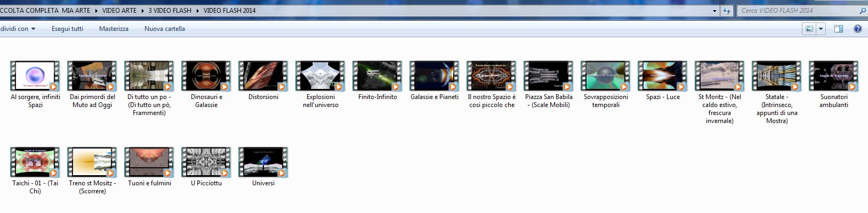868x213 pixels.
Task: Expand arrow after 'VIDEO ARTE' in breadcrumb
Action: coord(142,11)
